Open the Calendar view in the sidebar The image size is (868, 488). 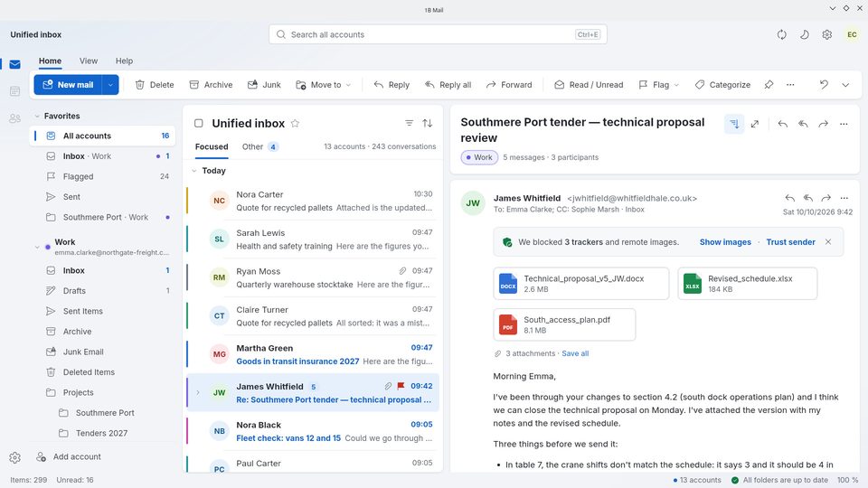(x=15, y=90)
